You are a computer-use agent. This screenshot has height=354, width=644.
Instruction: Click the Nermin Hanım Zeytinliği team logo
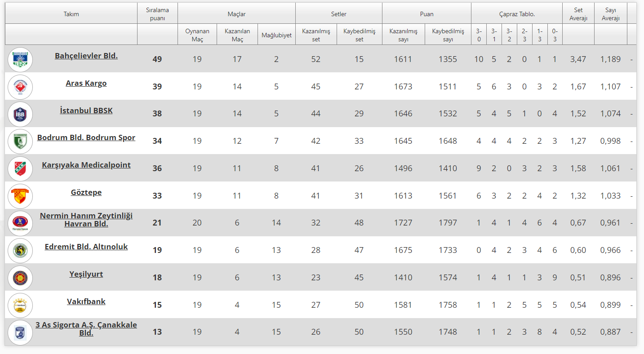(20, 223)
